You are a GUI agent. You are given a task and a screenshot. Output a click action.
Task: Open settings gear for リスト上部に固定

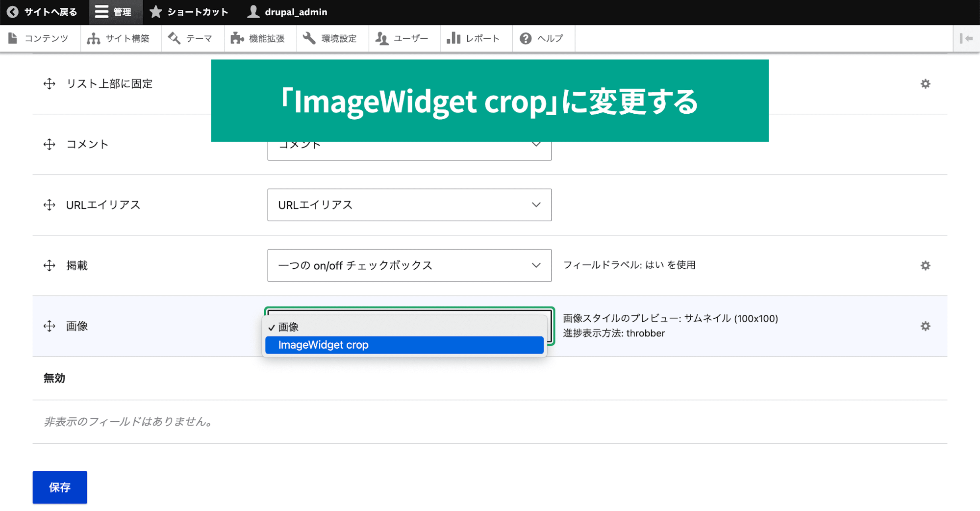tap(925, 84)
